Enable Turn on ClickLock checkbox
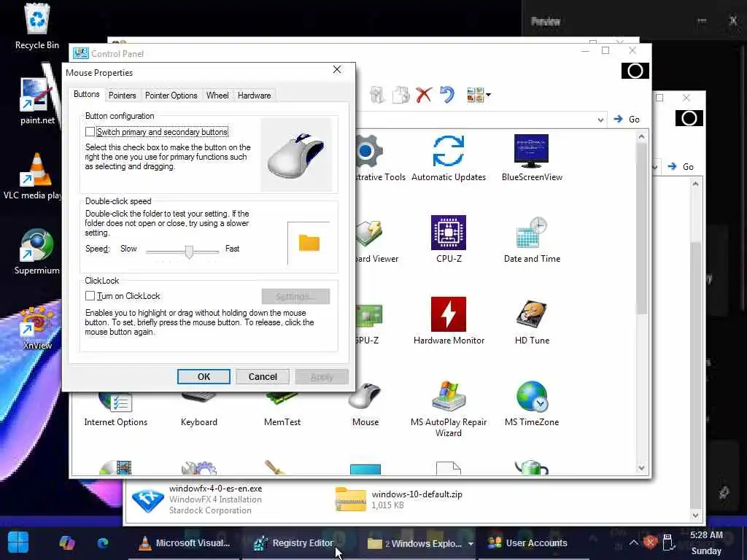Image resolution: width=747 pixels, height=560 pixels. [90, 296]
